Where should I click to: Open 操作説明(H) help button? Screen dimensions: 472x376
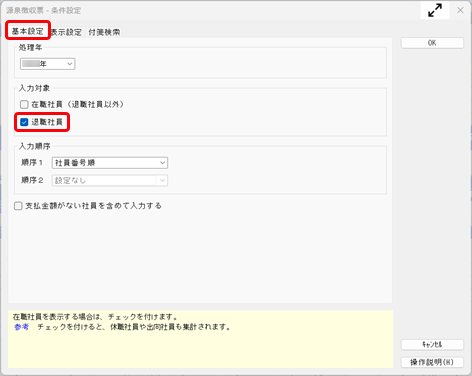pos(432,362)
